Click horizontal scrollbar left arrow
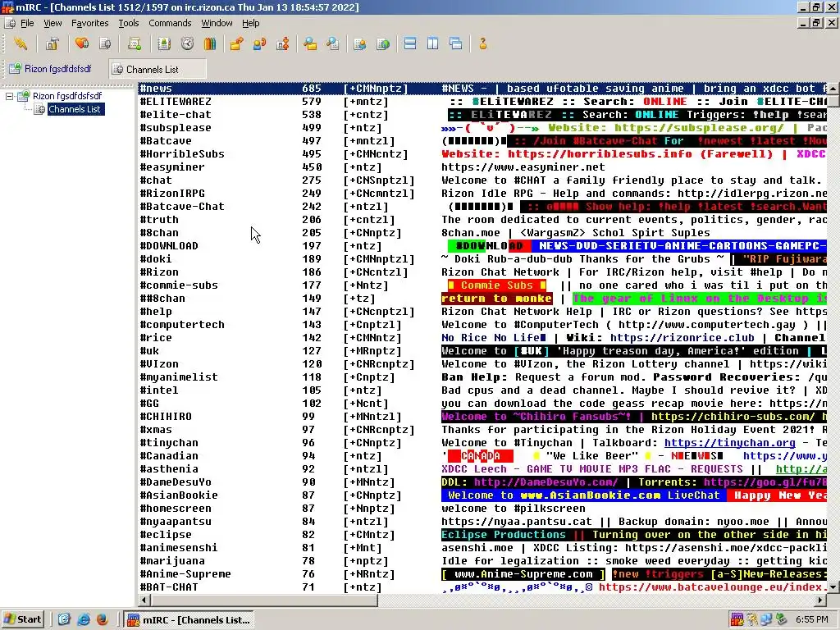This screenshot has height=630, width=840. point(144,600)
